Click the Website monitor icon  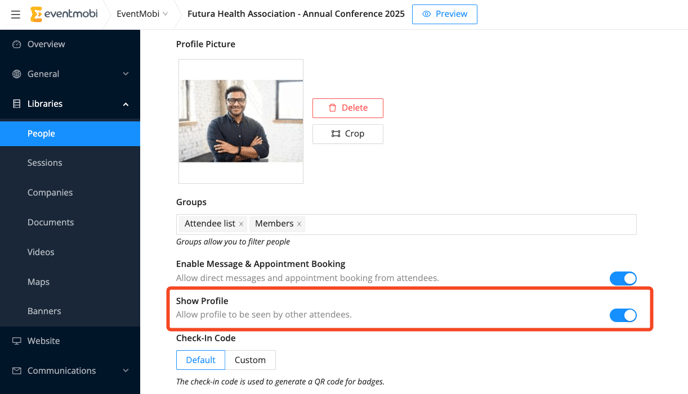[17, 341]
